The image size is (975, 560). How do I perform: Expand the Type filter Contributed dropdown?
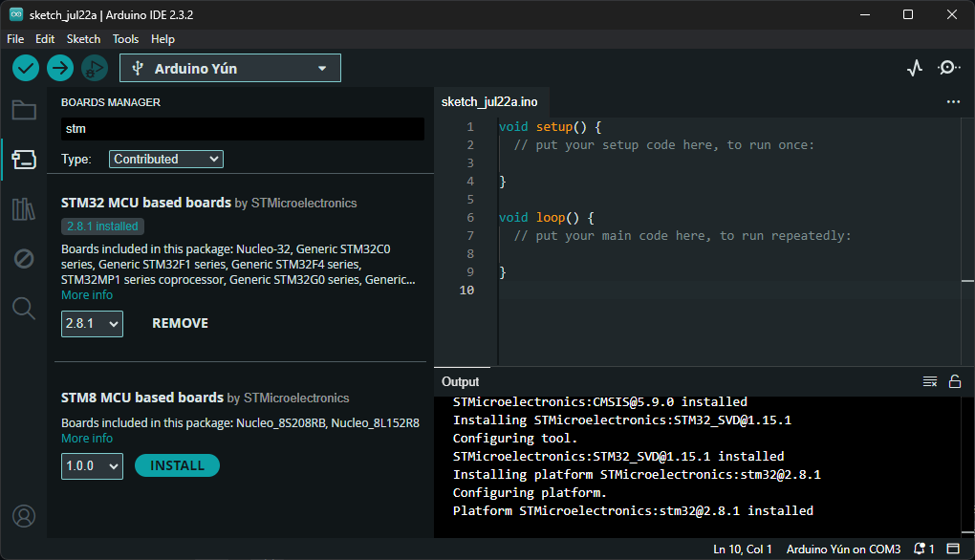click(166, 160)
